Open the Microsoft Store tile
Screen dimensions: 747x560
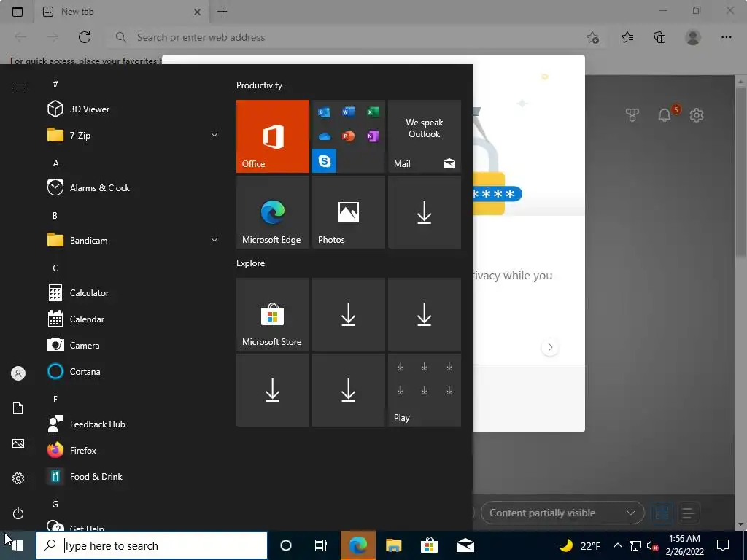(273, 314)
